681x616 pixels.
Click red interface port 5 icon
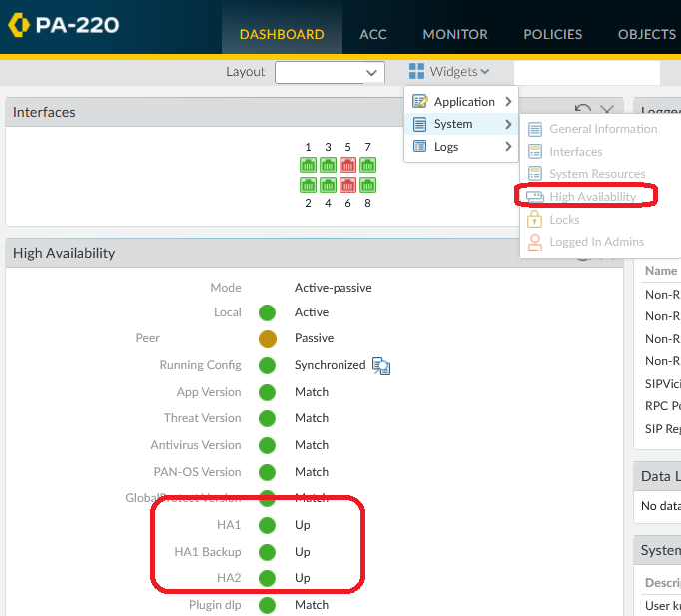tap(347, 166)
